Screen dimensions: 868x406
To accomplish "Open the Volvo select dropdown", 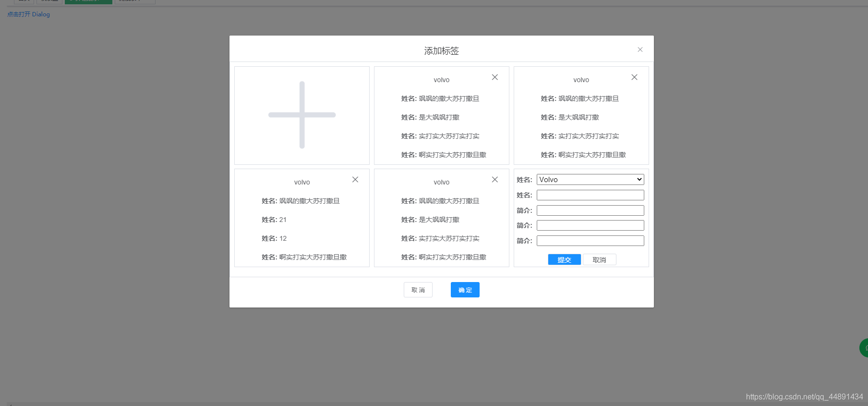I will click(590, 179).
